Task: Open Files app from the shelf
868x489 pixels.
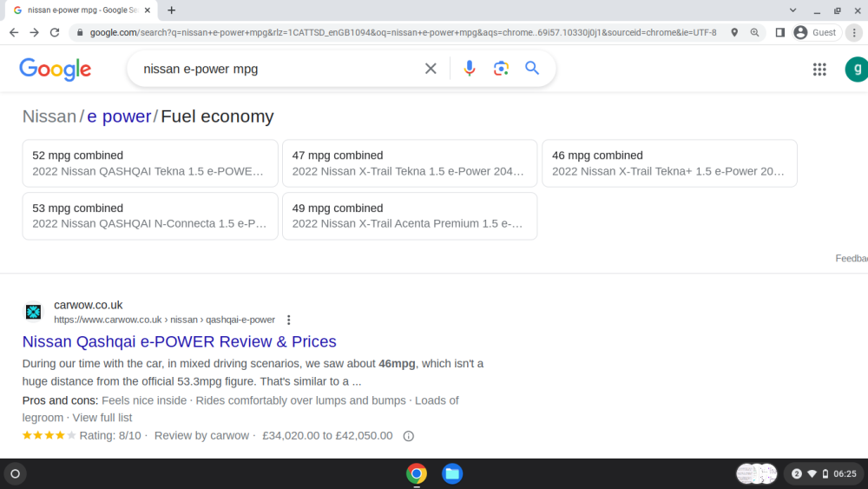Action: 452,473
